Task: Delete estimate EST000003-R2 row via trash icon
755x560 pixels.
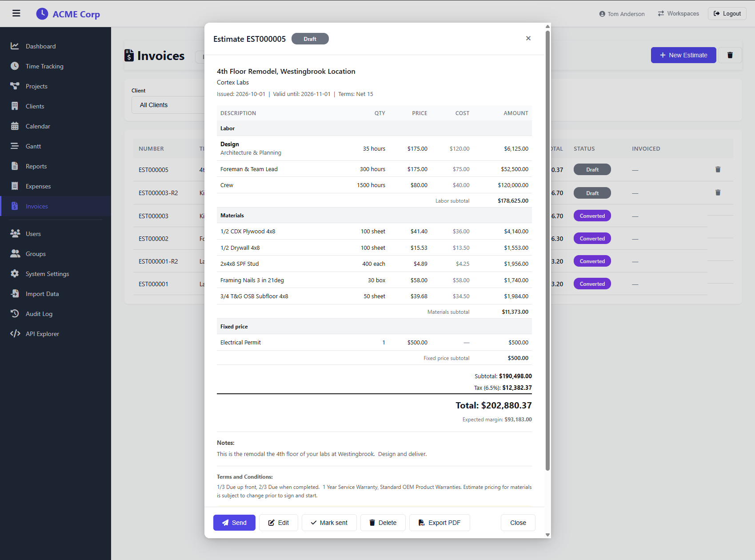Action: tap(718, 192)
